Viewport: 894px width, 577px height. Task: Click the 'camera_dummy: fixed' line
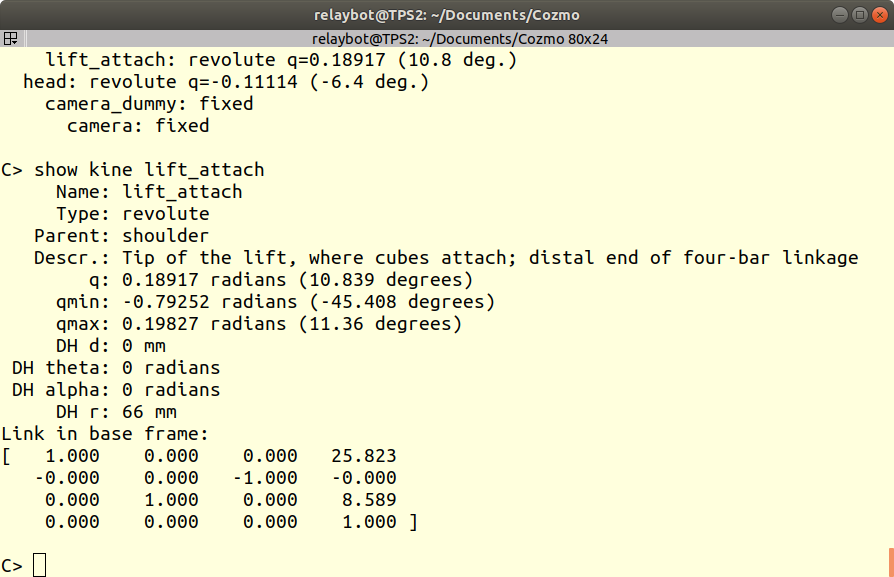click(149, 104)
